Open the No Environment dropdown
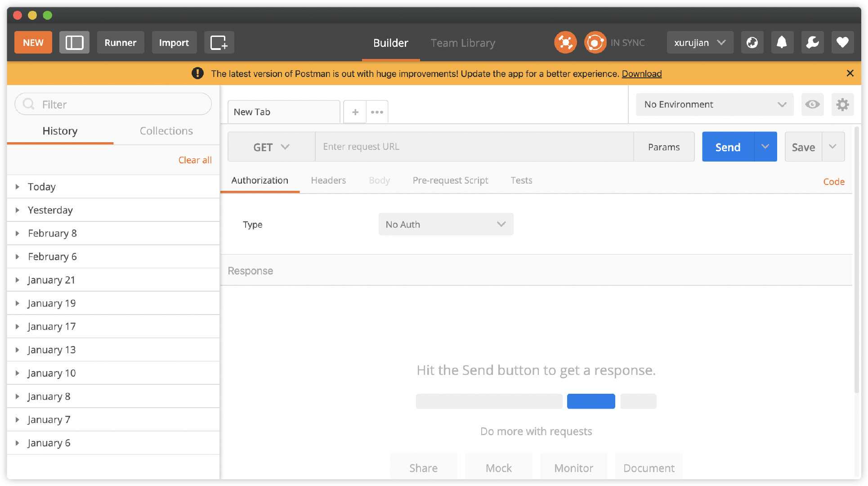Image resolution: width=868 pixels, height=486 pixels. point(715,104)
